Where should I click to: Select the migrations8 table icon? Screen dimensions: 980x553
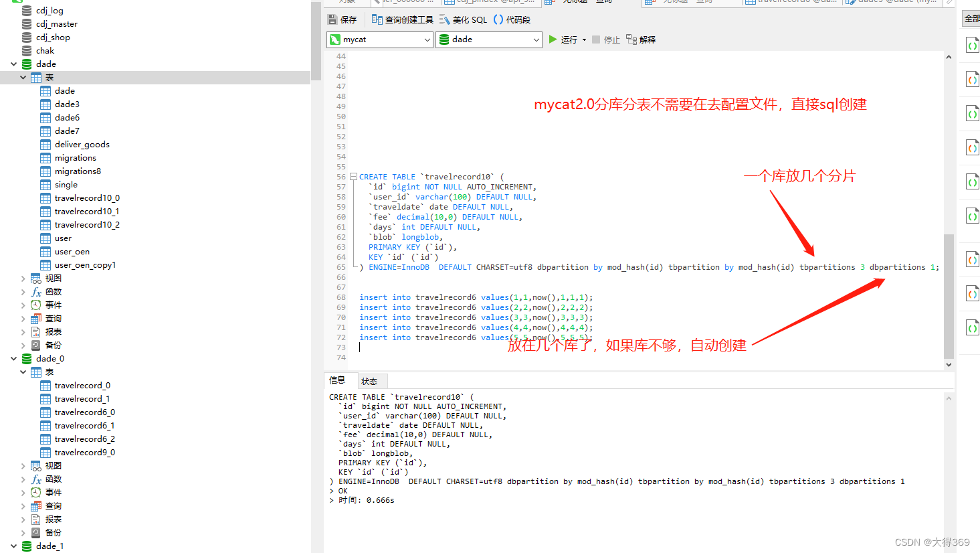click(x=45, y=171)
